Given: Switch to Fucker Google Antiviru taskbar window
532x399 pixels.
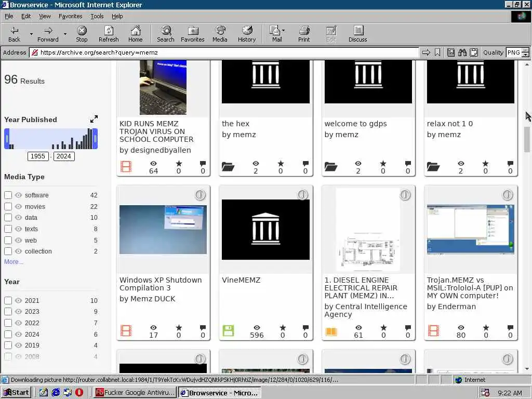Looking at the screenshot, I should tap(135, 393).
